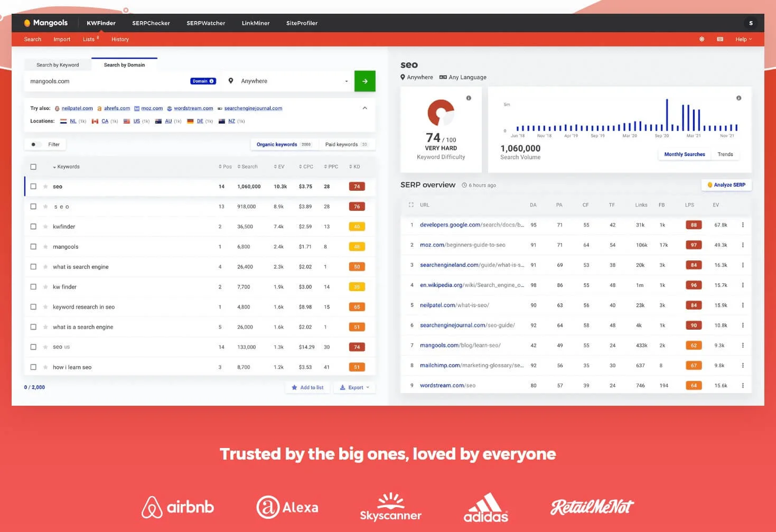This screenshot has height=532, width=776.
Task: Open the Help dropdown
Action: pos(743,39)
